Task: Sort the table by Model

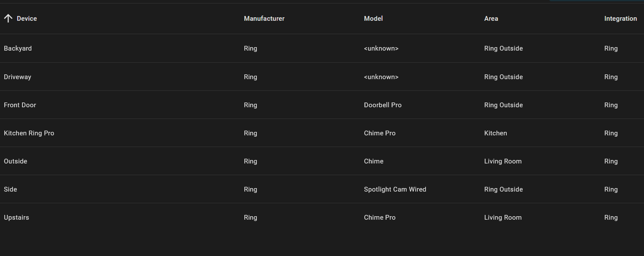Action: pyautogui.click(x=373, y=18)
